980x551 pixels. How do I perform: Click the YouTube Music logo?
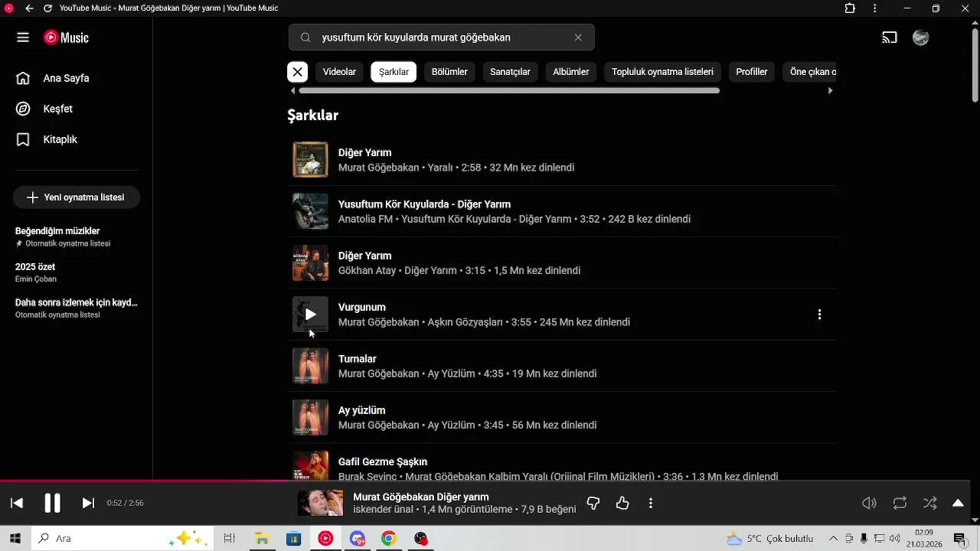[66, 37]
